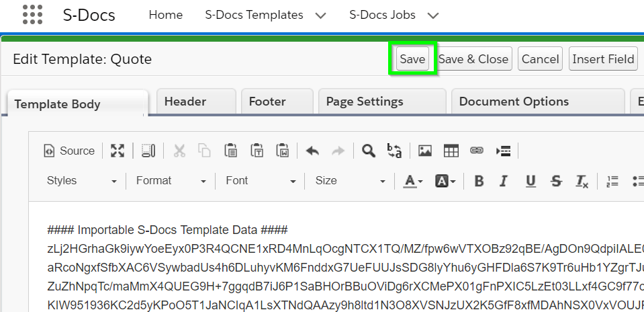The width and height of the screenshot is (644, 312).
Task: Toggle Bold formatting
Action: click(x=479, y=181)
